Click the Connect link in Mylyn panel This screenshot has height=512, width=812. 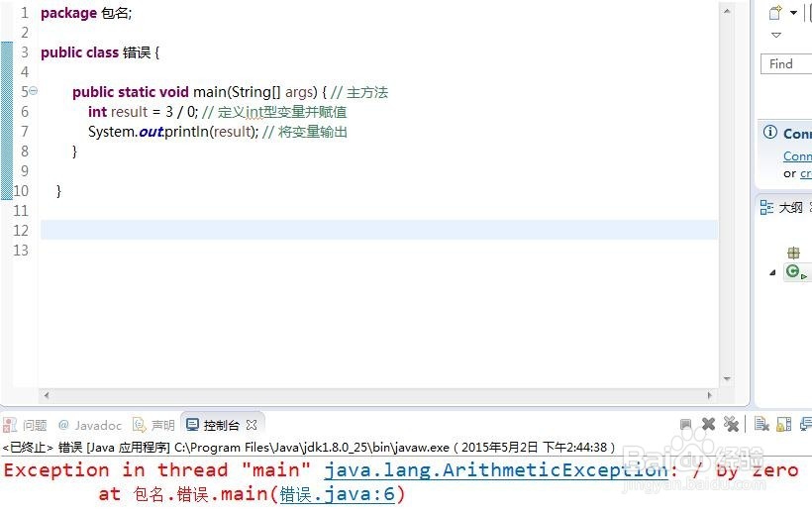(x=797, y=156)
